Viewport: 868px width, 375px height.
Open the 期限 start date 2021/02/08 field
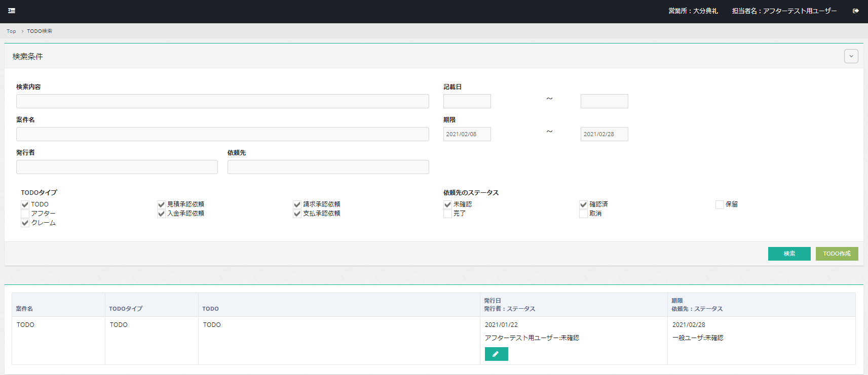point(467,134)
